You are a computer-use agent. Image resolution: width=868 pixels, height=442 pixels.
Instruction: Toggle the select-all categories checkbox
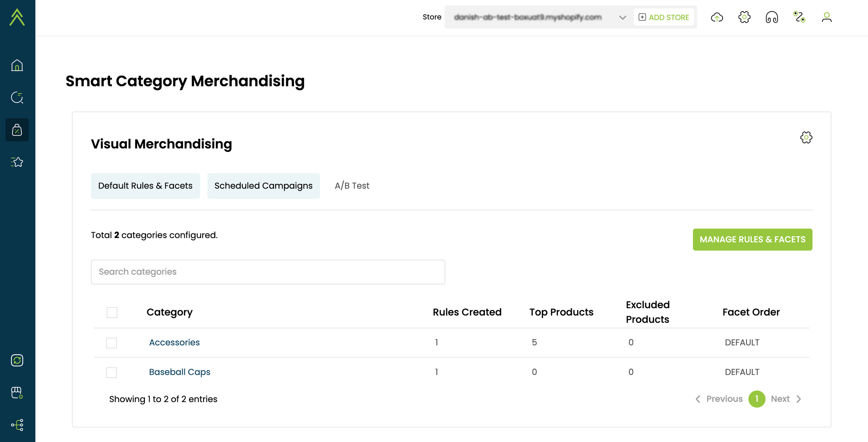112,312
